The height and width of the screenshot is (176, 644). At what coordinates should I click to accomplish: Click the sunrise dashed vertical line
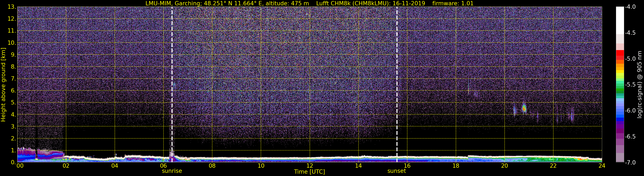pos(172,84)
